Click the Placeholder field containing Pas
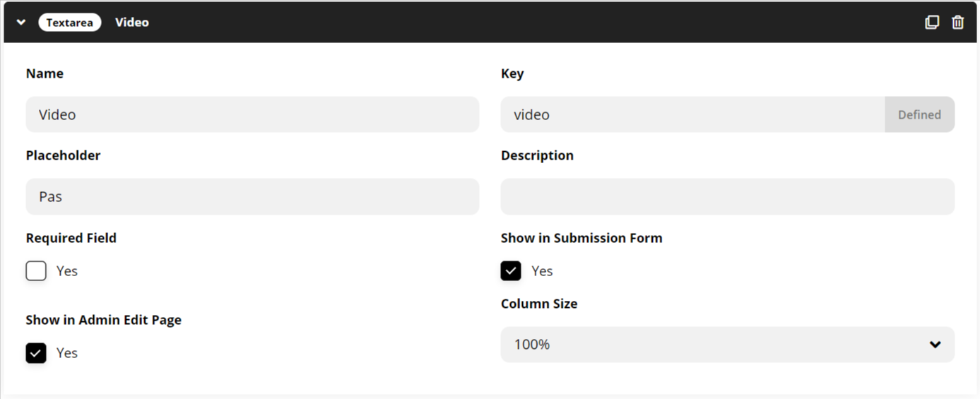Viewport: 980px width, 399px height. (252, 196)
